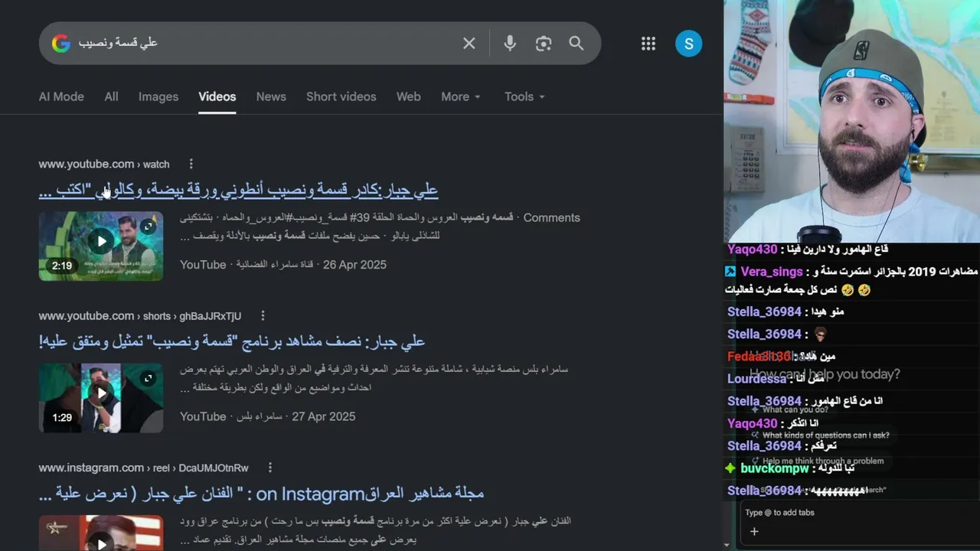980x551 pixels.
Task: Open the Google account avatar labeled S
Action: (x=688, y=44)
